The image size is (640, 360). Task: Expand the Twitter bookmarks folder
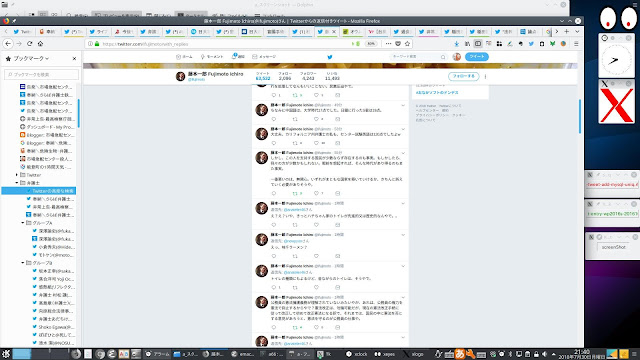click(17, 175)
